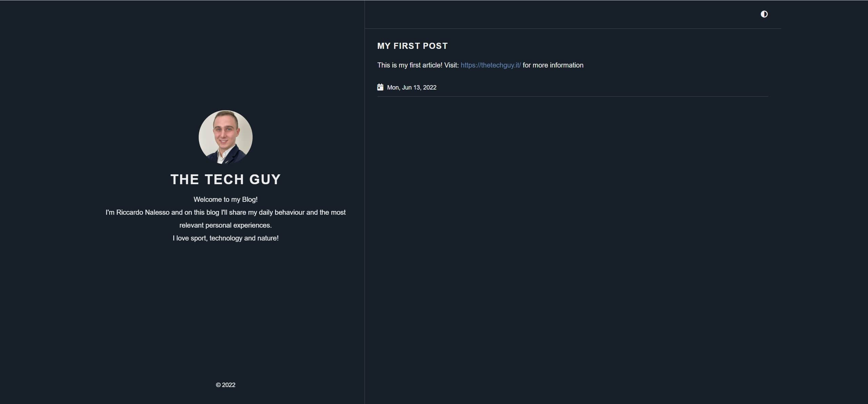Click 'This is my first article!' text
868x404 pixels.
click(410, 65)
